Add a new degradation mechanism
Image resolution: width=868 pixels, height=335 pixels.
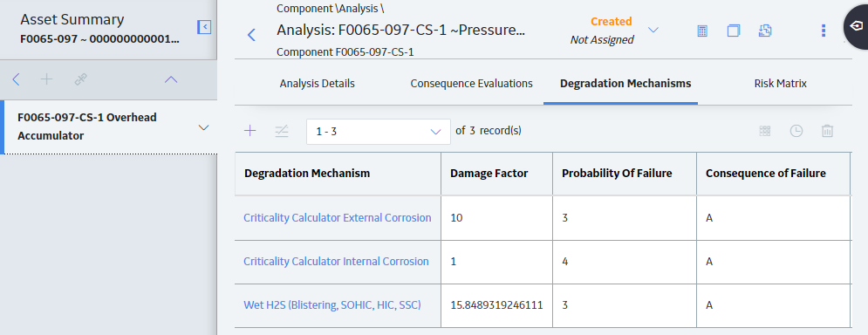point(250,131)
